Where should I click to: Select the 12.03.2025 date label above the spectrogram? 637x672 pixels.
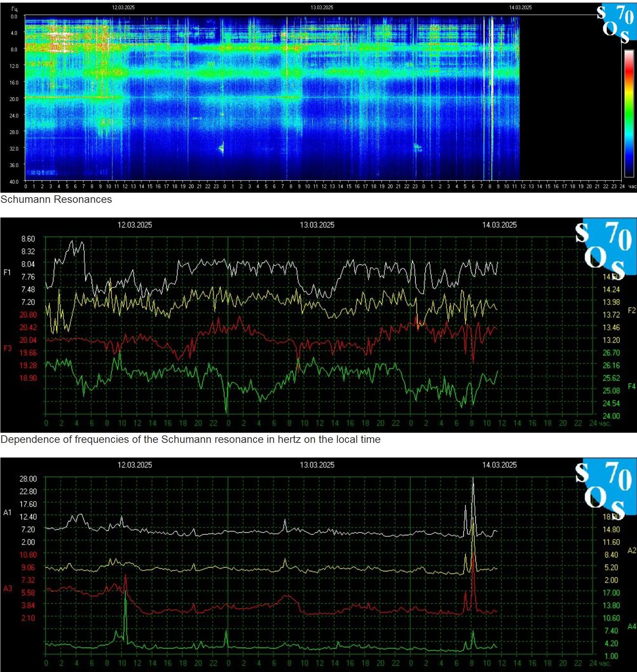(x=123, y=8)
